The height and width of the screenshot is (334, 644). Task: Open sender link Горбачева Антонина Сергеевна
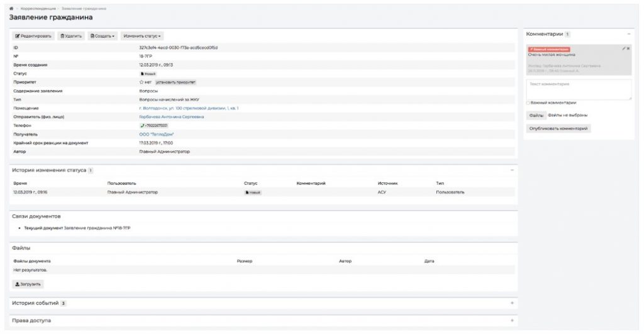171,117
